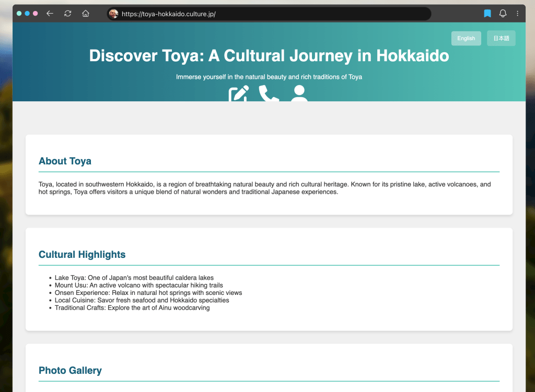Click the blue bookmark icon
Image resolution: width=535 pixels, height=392 pixels.
tap(487, 14)
